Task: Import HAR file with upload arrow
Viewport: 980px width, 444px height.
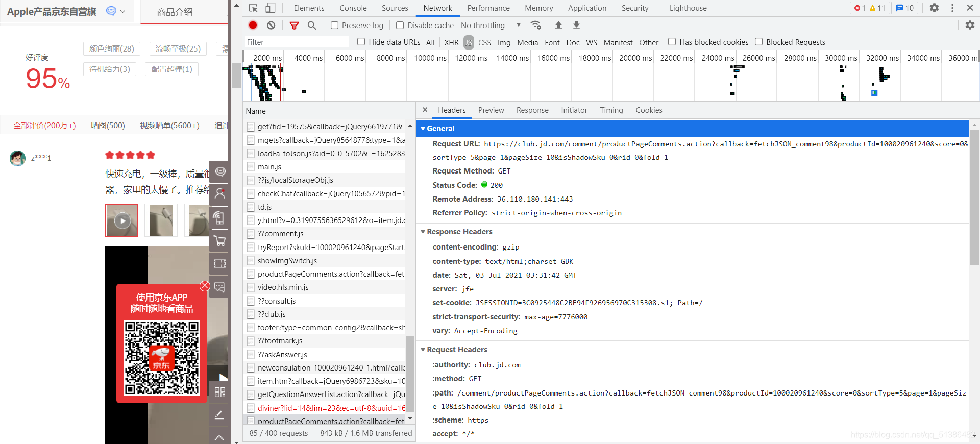Action: pyautogui.click(x=558, y=25)
